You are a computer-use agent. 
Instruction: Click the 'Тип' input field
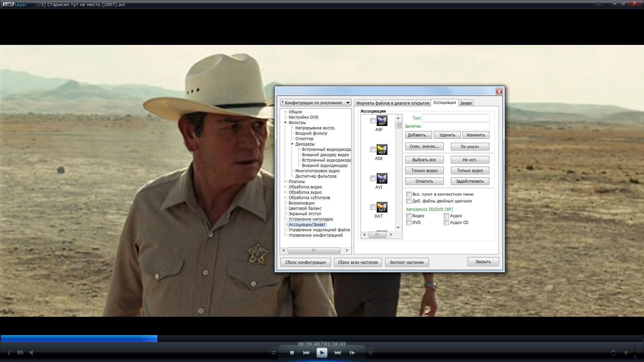[456, 118]
